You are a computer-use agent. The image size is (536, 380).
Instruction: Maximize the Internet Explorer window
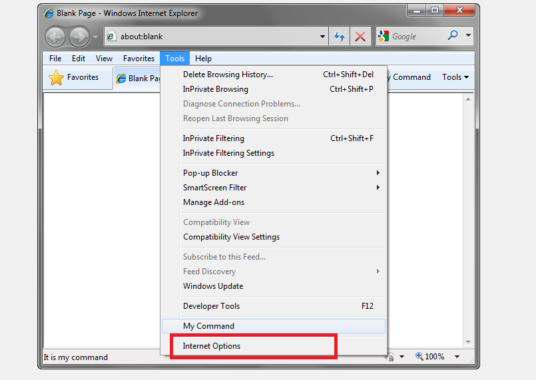click(x=434, y=11)
